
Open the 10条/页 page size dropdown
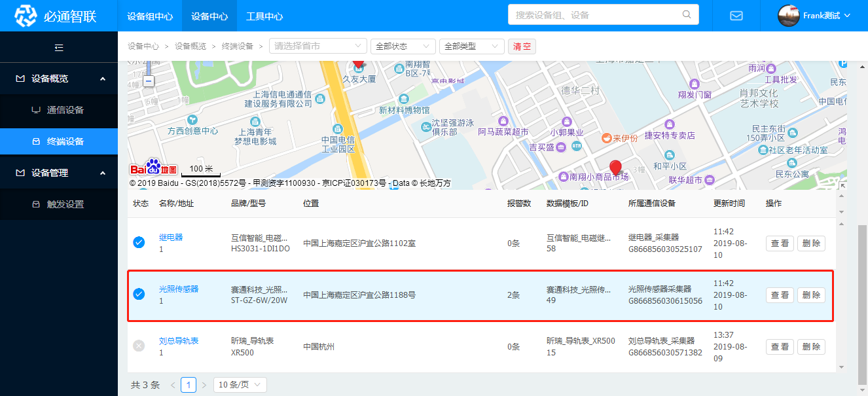pos(240,385)
